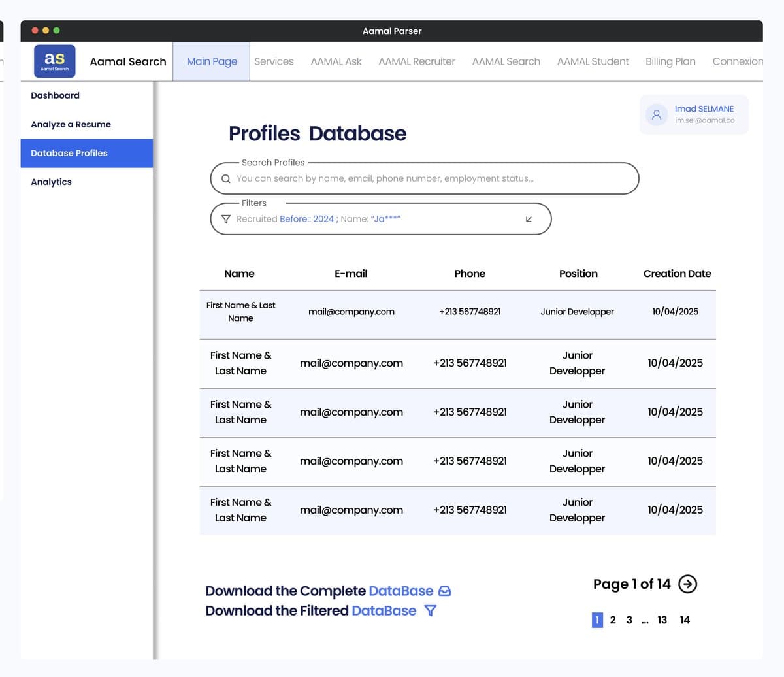Click the Phone column header
This screenshot has width=784, height=677.
[x=470, y=274]
